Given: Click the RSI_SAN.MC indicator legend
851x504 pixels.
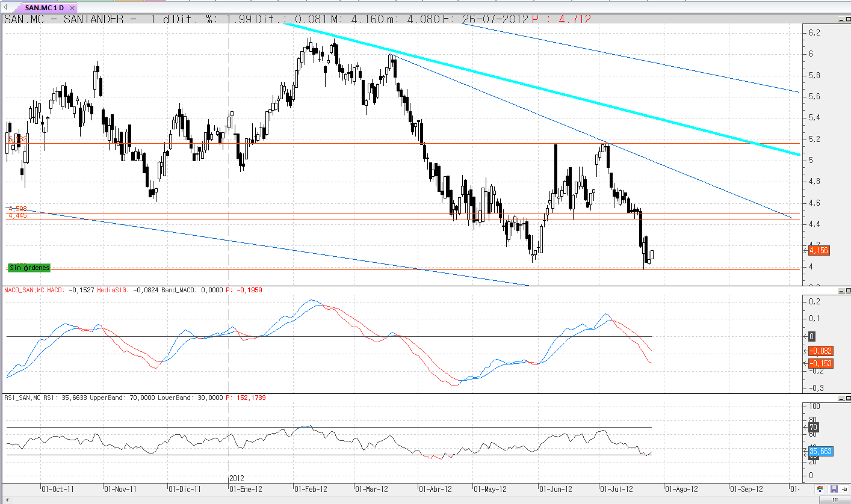Looking at the screenshot, I should (135, 398).
